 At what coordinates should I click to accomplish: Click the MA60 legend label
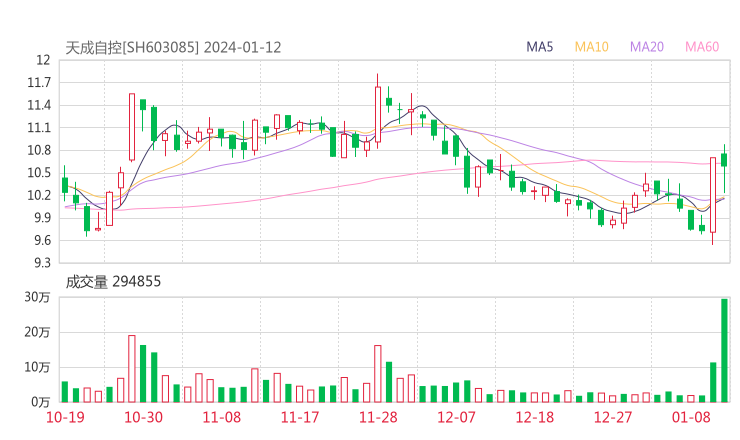(x=702, y=47)
